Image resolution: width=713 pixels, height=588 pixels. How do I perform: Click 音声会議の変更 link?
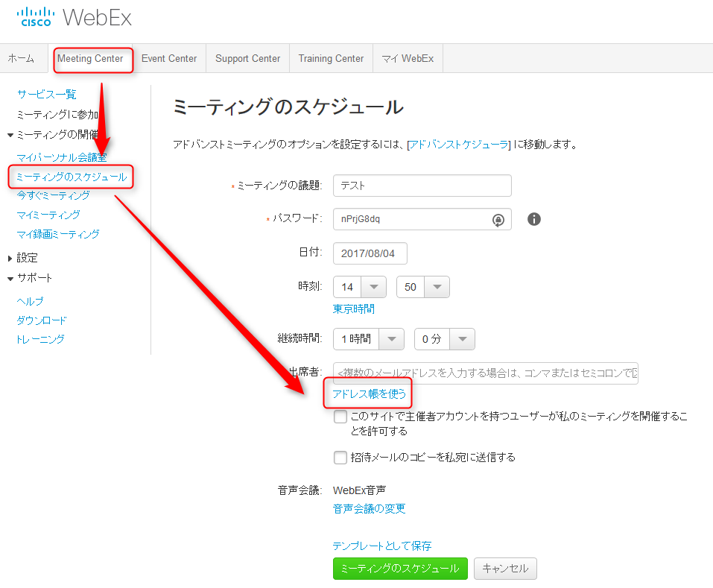(x=370, y=509)
